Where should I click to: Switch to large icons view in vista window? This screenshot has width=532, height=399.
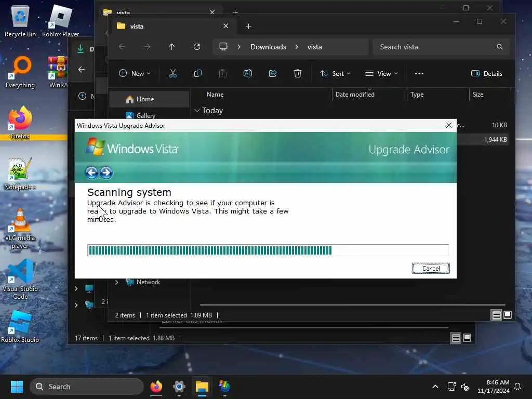pos(508,315)
